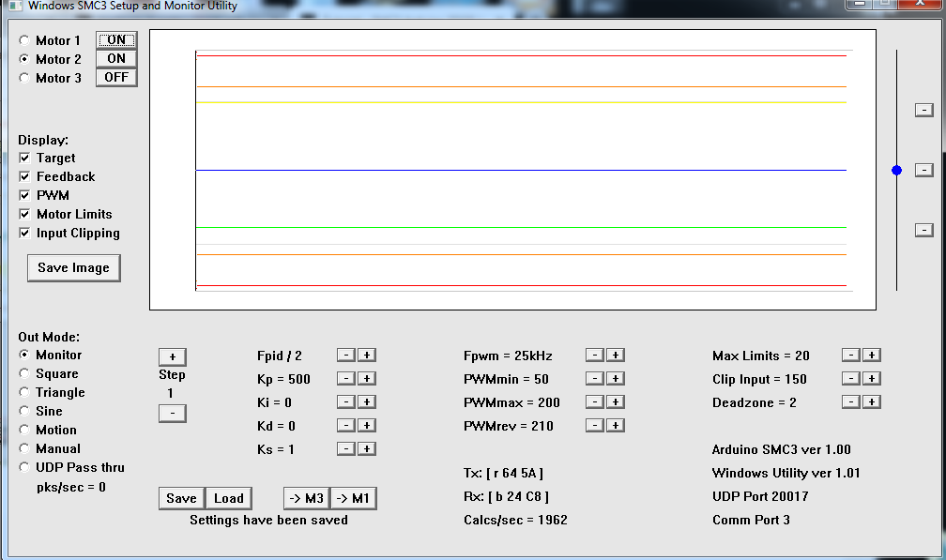The image size is (946, 560).
Task: Click the top minus button beside slider
Action: pos(923,110)
